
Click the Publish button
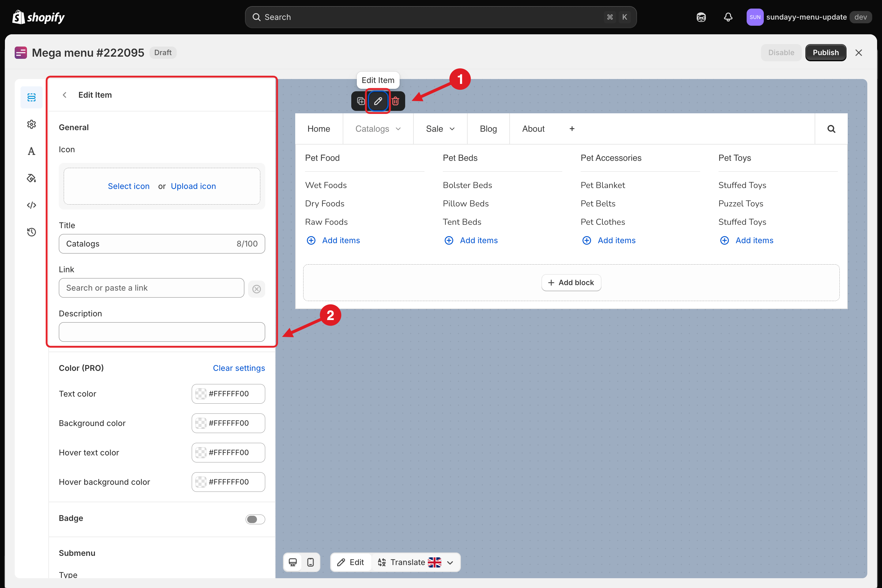825,52
